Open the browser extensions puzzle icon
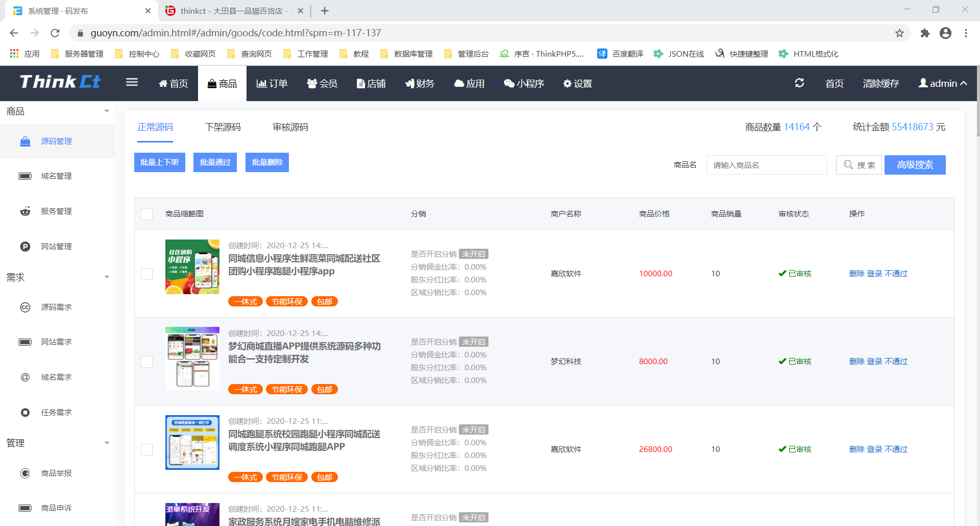 pos(925,33)
